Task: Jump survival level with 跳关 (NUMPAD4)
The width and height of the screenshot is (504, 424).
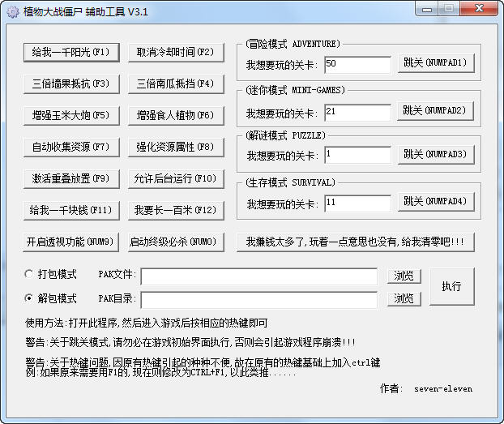Action: pos(436,202)
